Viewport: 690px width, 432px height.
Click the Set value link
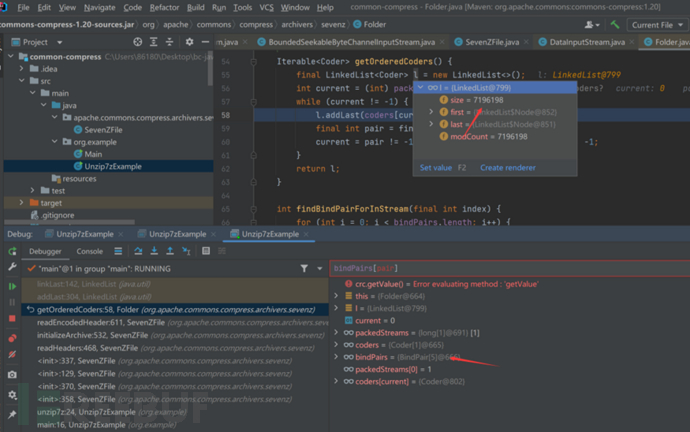point(436,167)
